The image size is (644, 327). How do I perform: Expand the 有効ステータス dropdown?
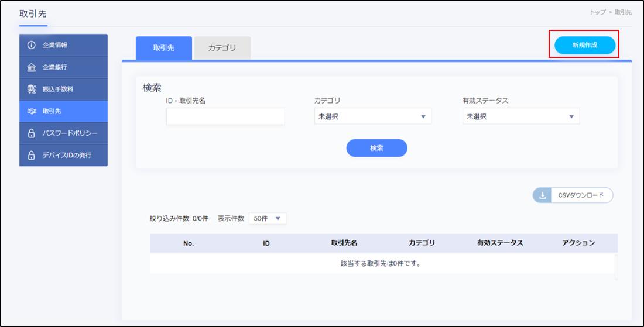(x=520, y=116)
